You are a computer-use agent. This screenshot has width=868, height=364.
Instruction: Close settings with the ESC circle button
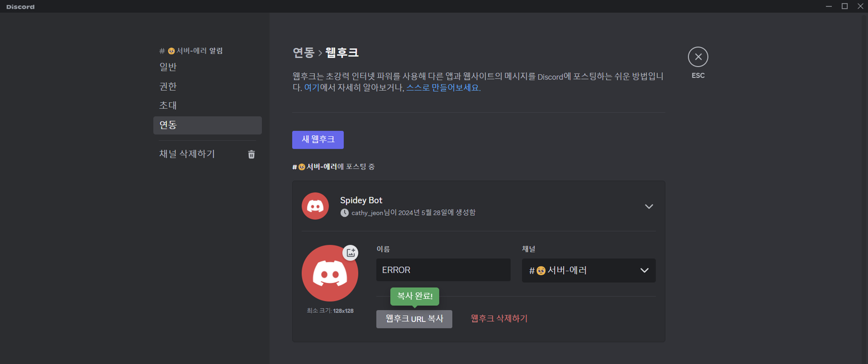pos(698,57)
